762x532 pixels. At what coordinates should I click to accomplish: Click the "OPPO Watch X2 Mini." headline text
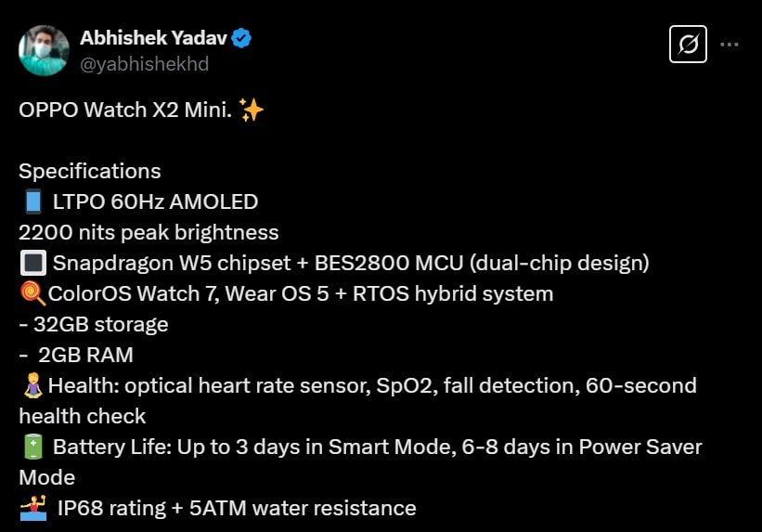click(125, 111)
